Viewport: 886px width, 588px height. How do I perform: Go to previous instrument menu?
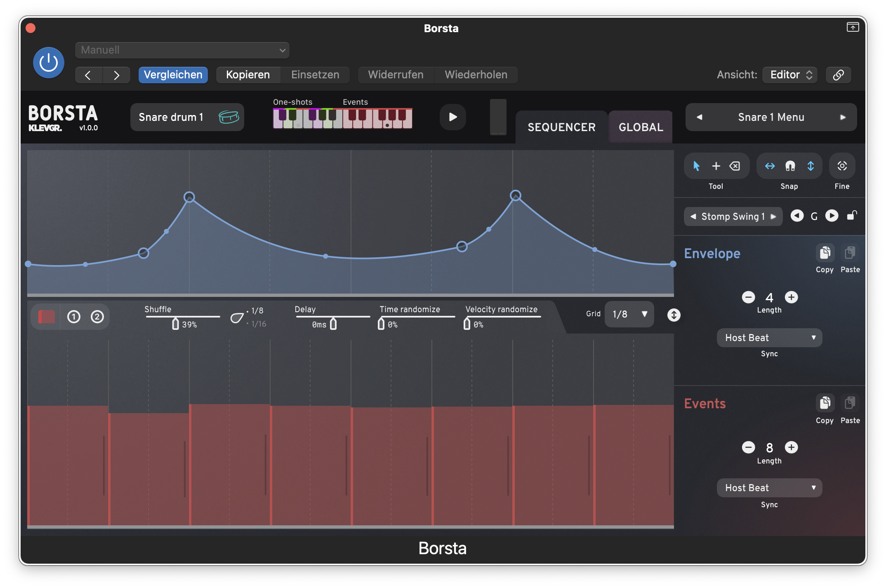(699, 117)
